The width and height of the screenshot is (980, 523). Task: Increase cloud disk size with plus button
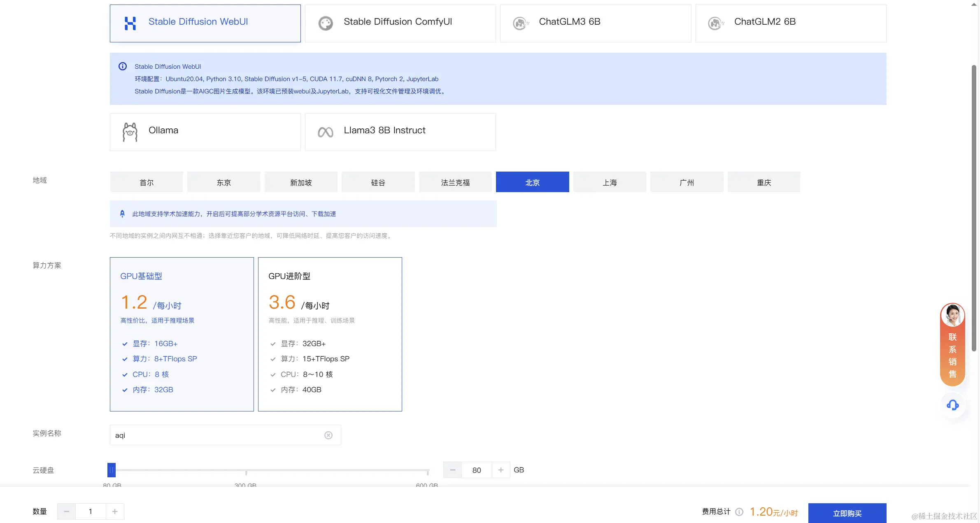tap(500, 470)
